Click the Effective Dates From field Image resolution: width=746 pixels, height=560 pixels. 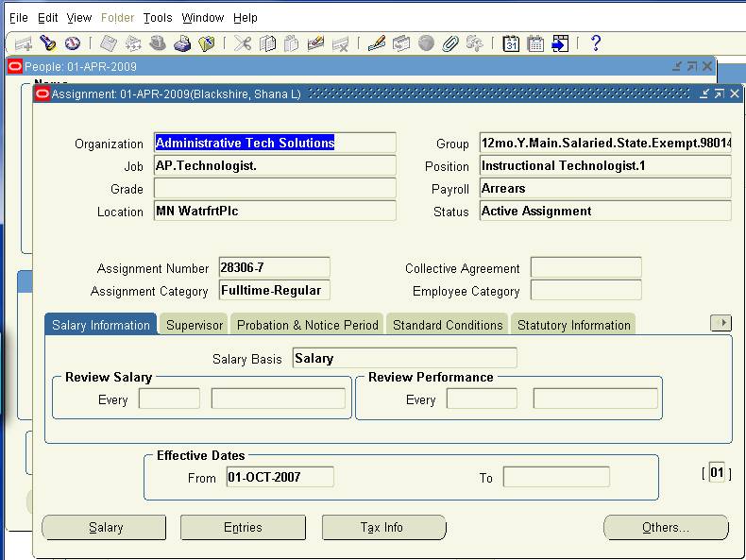click(x=280, y=477)
